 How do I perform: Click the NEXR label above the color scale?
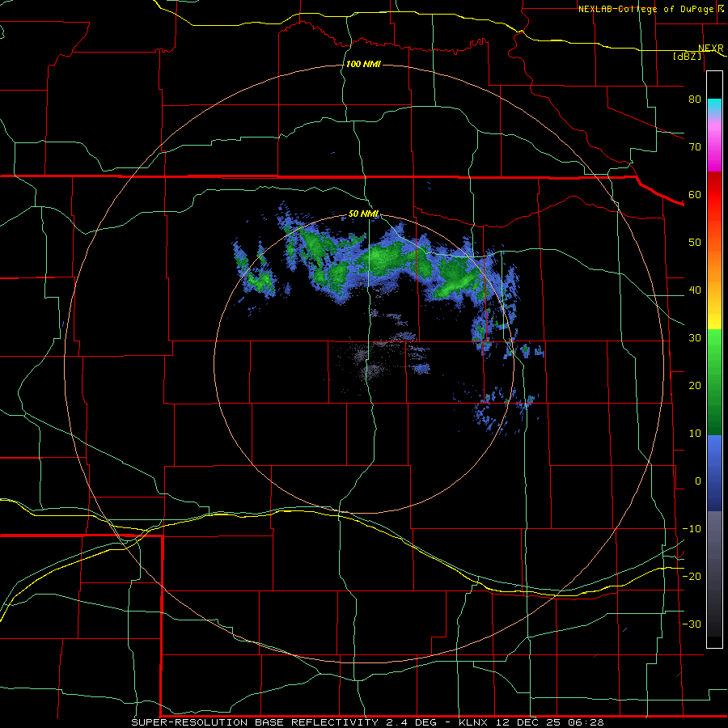(711, 49)
